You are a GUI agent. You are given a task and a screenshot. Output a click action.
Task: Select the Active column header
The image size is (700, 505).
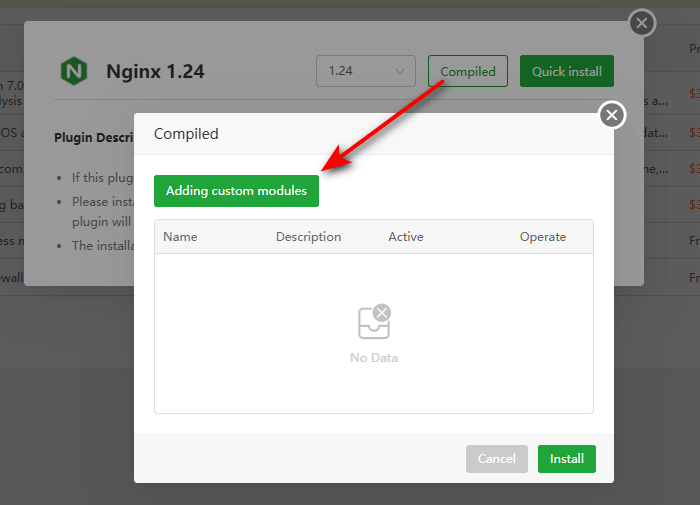pyautogui.click(x=405, y=237)
